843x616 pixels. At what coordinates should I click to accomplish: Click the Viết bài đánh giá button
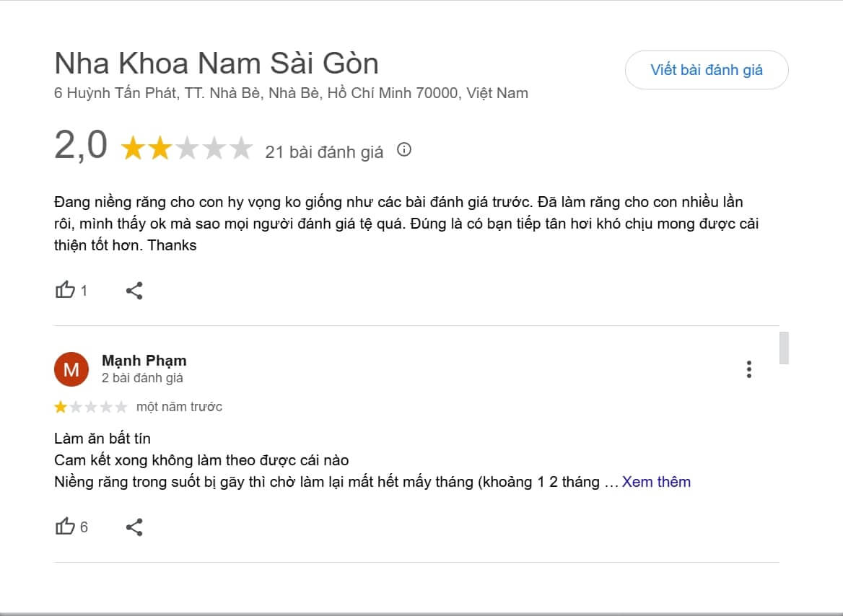tap(707, 70)
